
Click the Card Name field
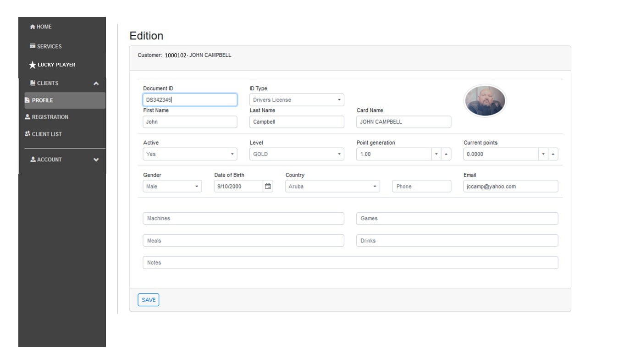pyautogui.click(x=403, y=122)
